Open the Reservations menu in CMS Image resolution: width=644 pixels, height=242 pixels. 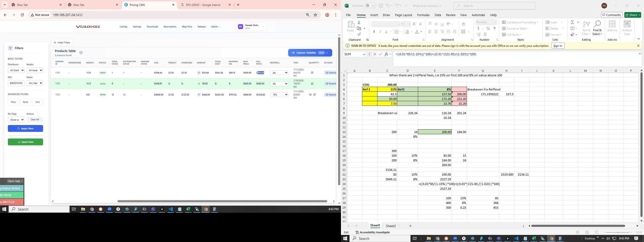coord(170,27)
